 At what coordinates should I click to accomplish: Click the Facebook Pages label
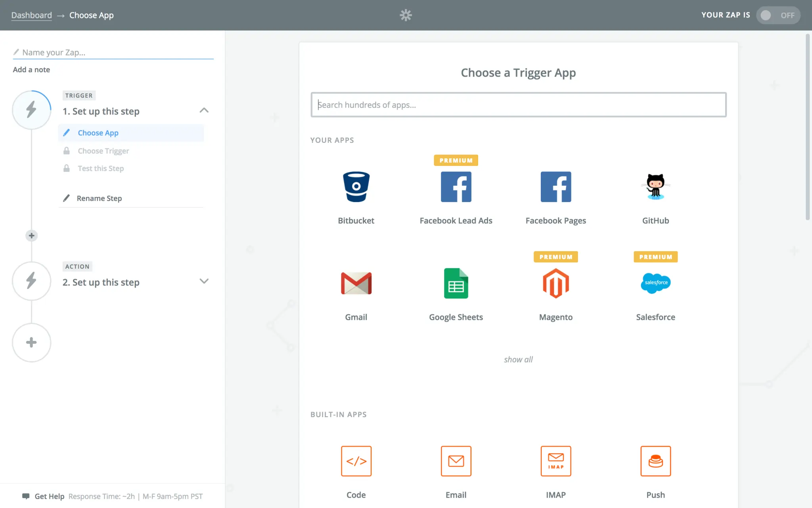(x=556, y=221)
